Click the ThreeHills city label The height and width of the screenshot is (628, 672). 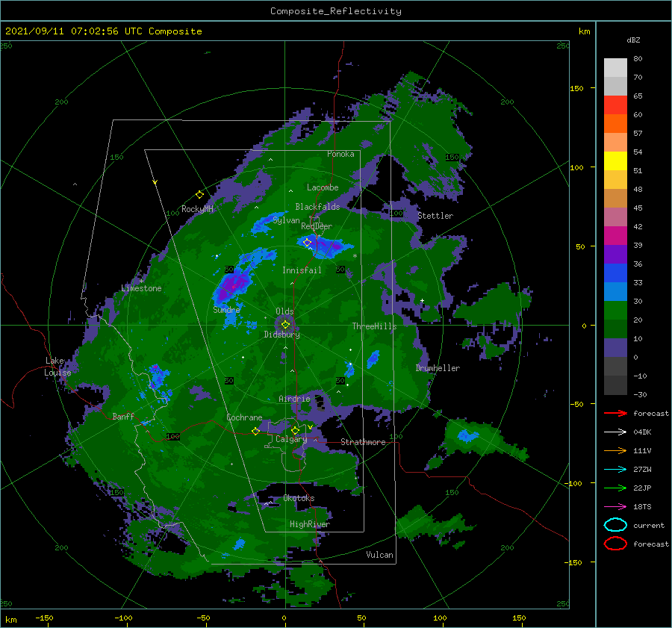tap(374, 326)
